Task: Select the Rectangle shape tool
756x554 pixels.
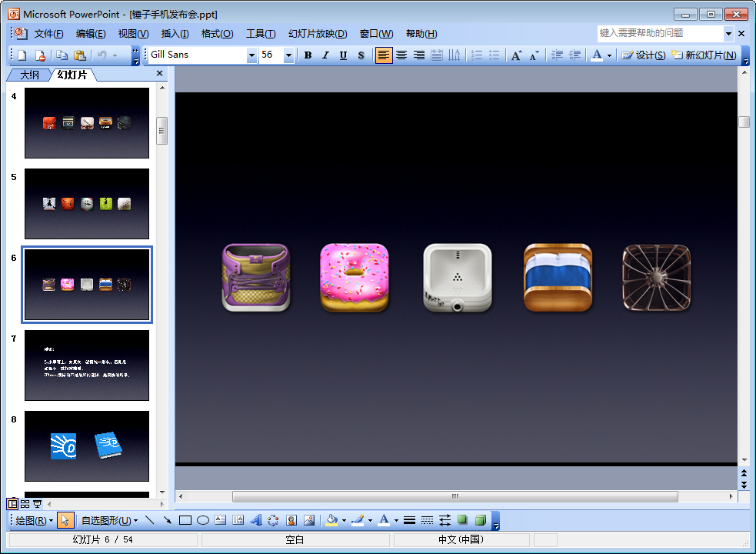Action: pos(185,520)
